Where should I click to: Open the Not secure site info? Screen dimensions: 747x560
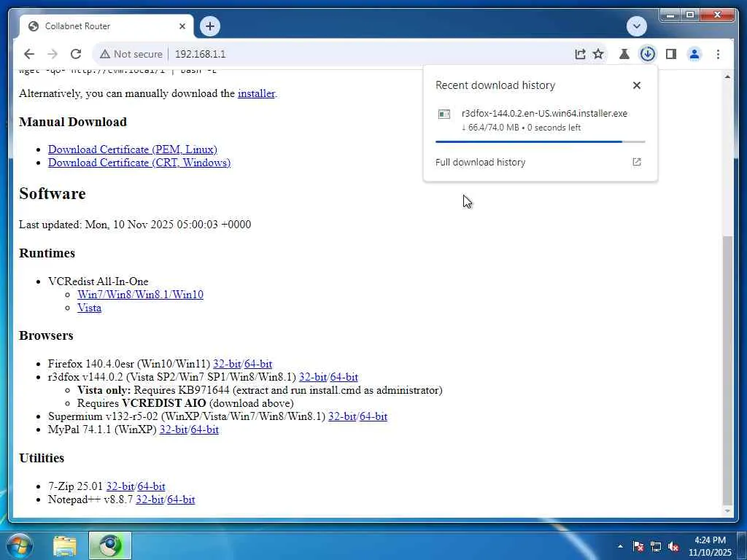coord(131,54)
